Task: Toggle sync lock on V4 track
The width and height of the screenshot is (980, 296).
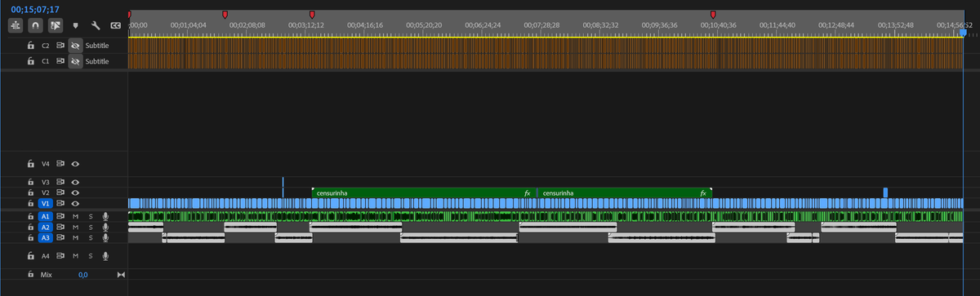Action: (x=60, y=164)
